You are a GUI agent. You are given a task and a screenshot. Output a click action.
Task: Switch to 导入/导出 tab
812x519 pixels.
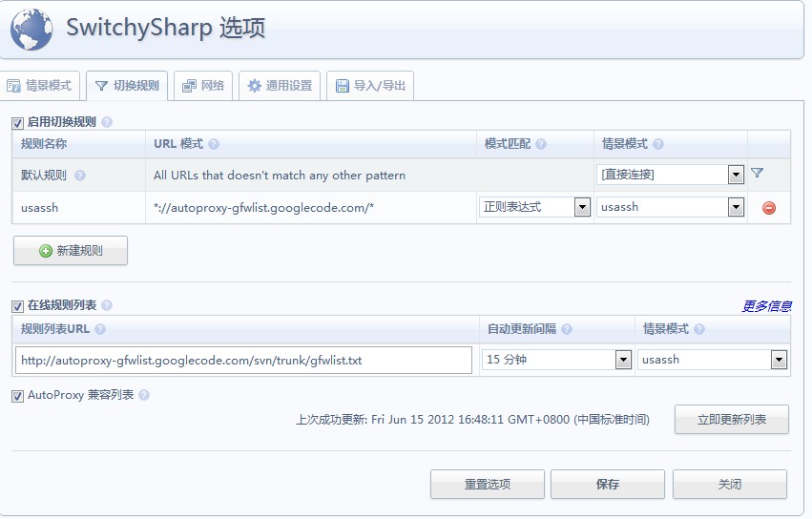[x=370, y=86]
